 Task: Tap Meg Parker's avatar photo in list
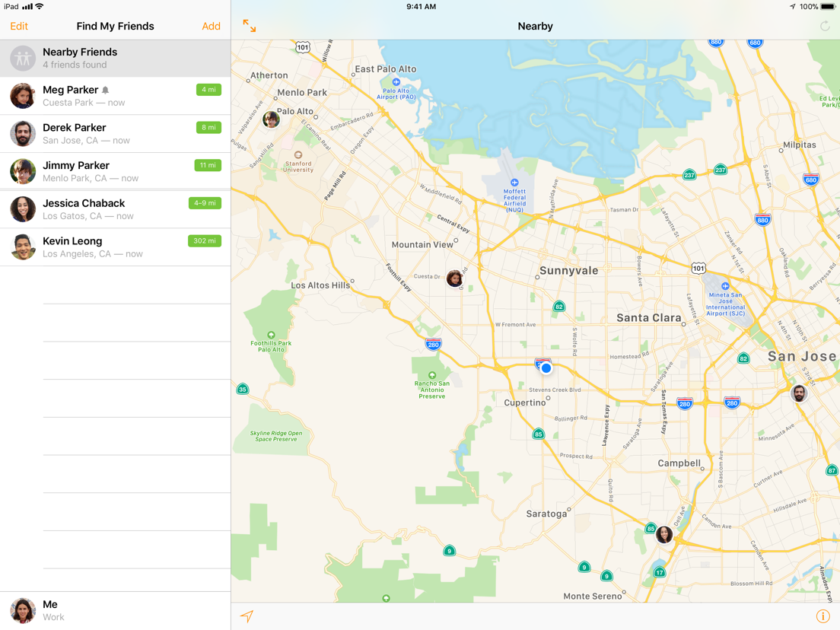(x=23, y=96)
